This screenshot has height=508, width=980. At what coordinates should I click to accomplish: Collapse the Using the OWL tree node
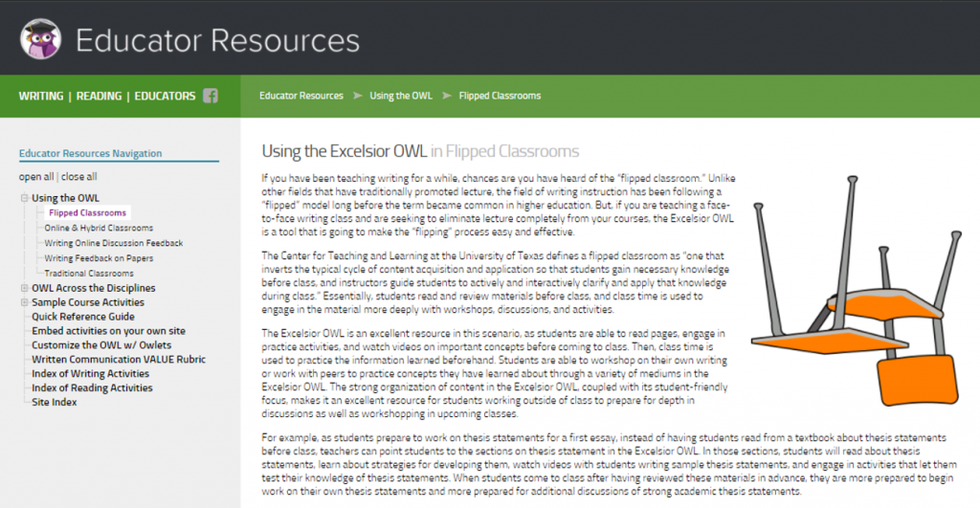(24, 197)
